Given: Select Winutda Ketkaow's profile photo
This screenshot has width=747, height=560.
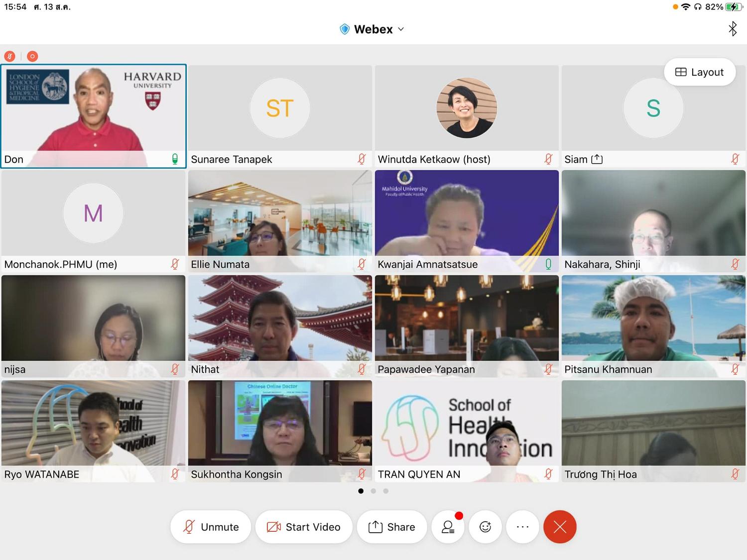Looking at the screenshot, I should coord(467,108).
